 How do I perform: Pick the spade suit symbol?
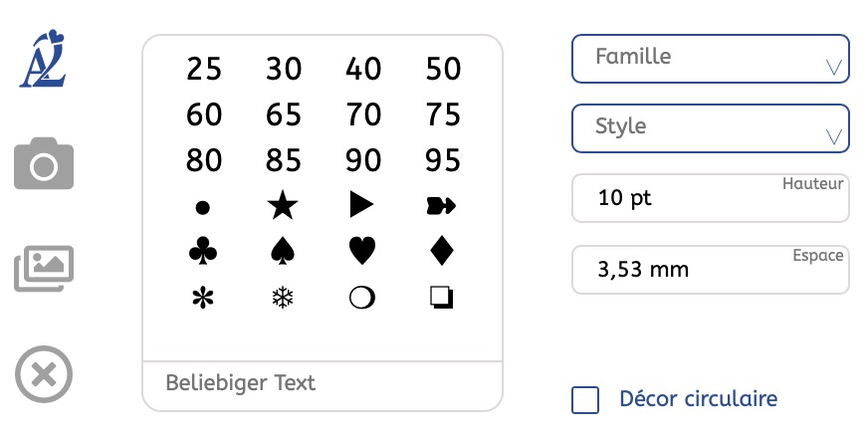pyautogui.click(x=283, y=252)
